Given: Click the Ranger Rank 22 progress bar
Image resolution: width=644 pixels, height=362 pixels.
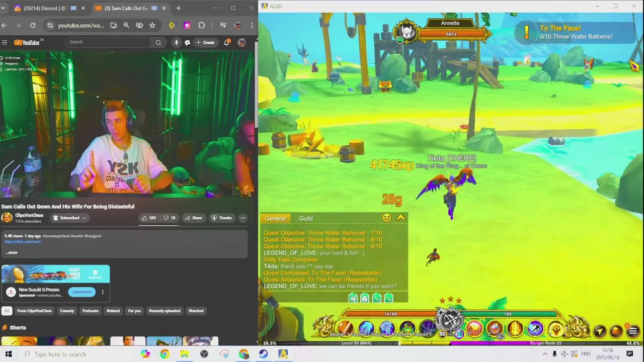Looking at the screenshot, I should pos(544,343).
